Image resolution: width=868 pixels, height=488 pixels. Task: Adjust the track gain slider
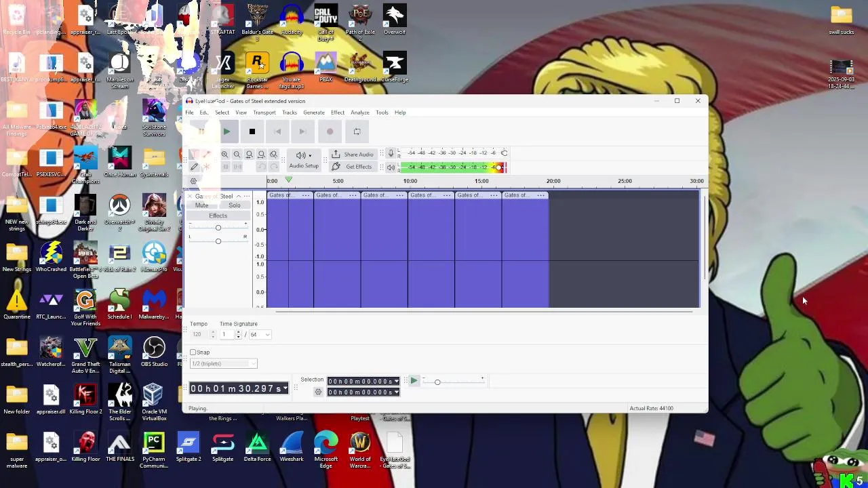pyautogui.click(x=218, y=228)
